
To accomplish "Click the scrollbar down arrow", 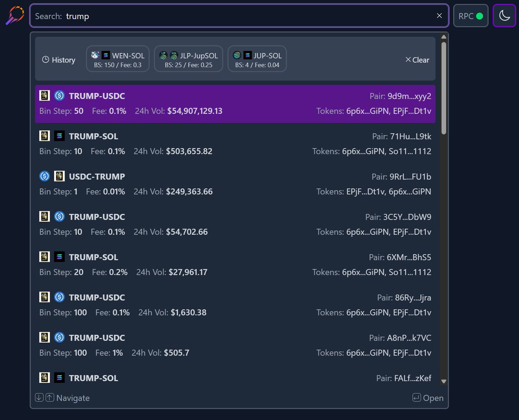I will [x=443, y=381].
